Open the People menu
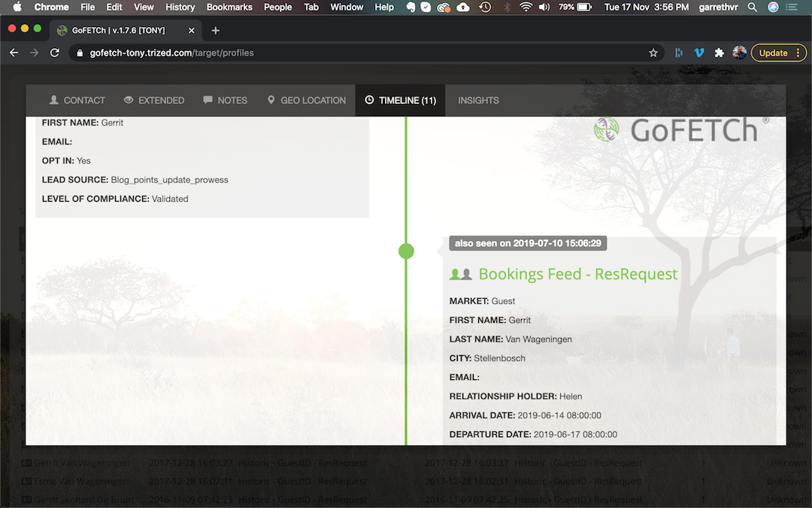Image resolution: width=812 pixels, height=508 pixels. pos(277,7)
